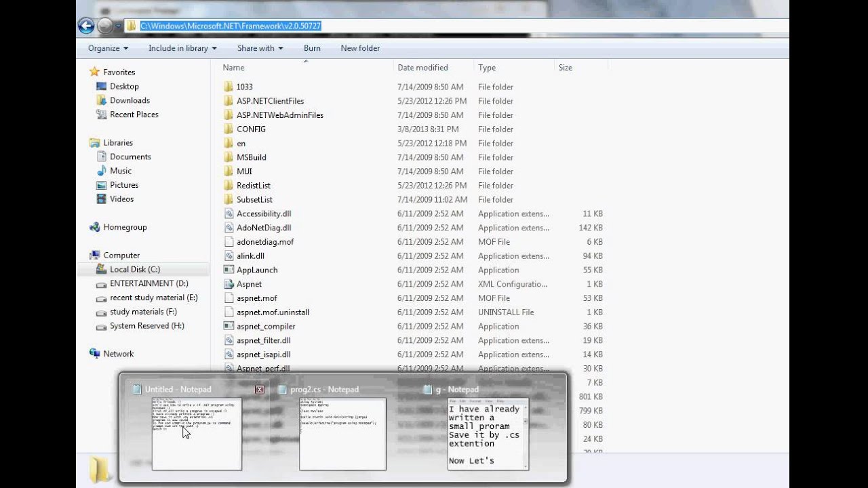
Task: Select the 1033 folder icon
Action: 229,87
